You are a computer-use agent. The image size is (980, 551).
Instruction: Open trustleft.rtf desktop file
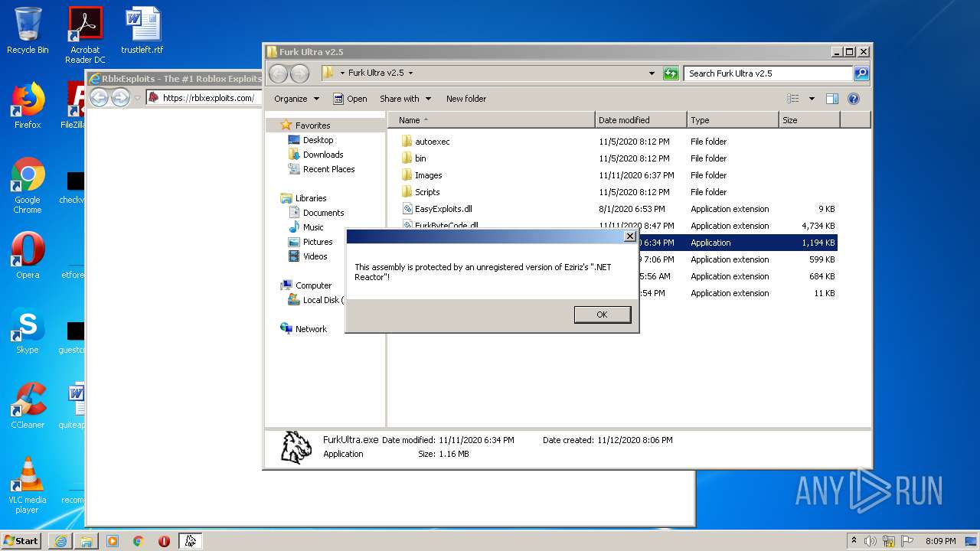tap(142, 31)
